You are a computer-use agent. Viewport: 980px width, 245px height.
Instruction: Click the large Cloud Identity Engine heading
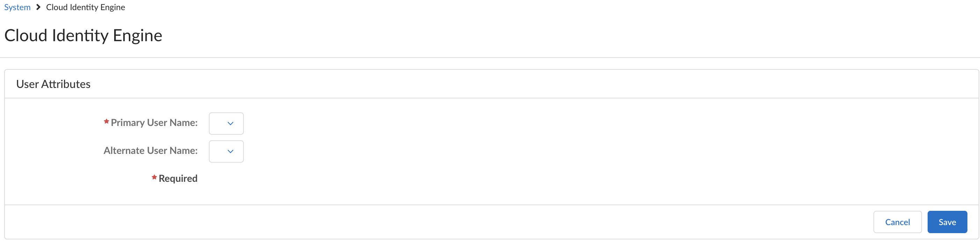point(83,35)
